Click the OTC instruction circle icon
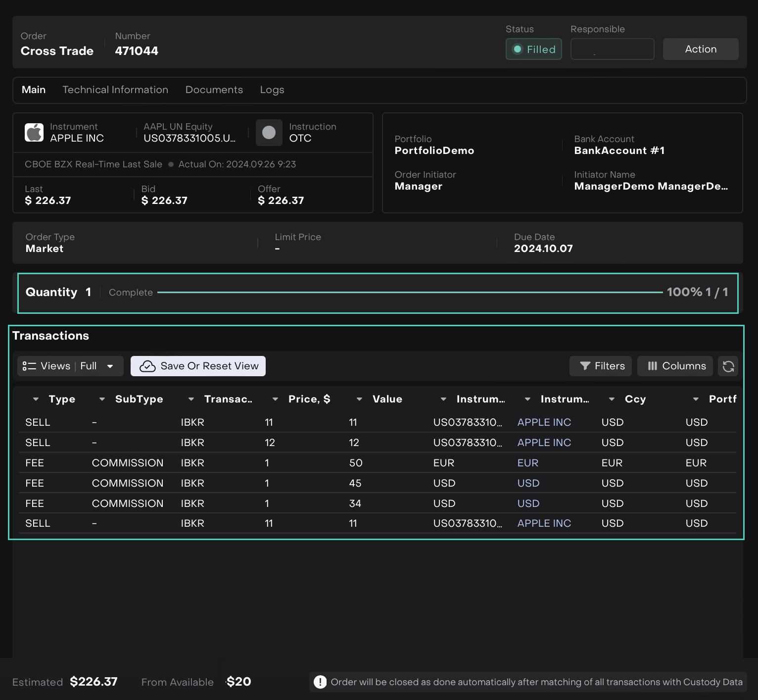Viewport: 758px width, 700px height. tap(269, 133)
